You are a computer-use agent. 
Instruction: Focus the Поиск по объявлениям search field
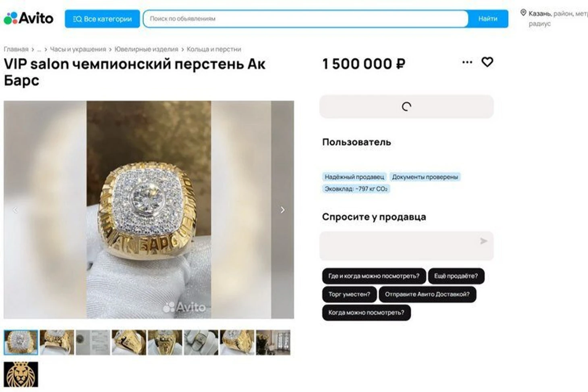306,19
